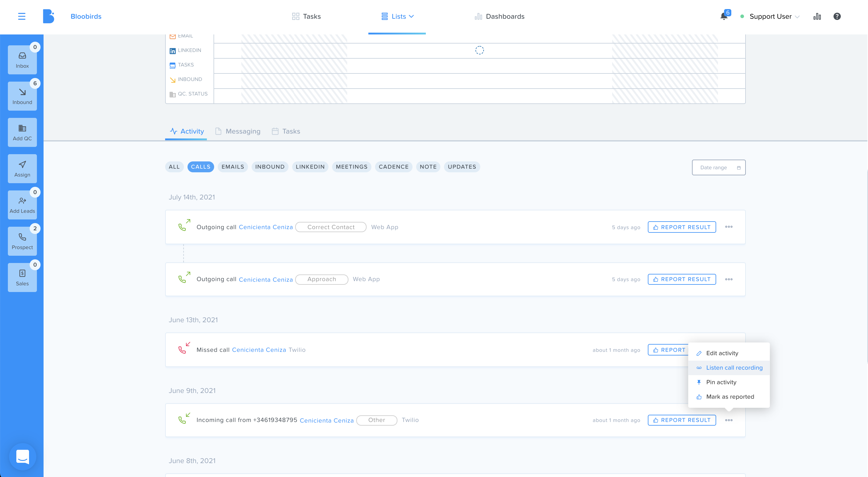Open Cenicienta Ceniza link in incoming call
This screenshot has height=477, width=868.
click(327, 420)
